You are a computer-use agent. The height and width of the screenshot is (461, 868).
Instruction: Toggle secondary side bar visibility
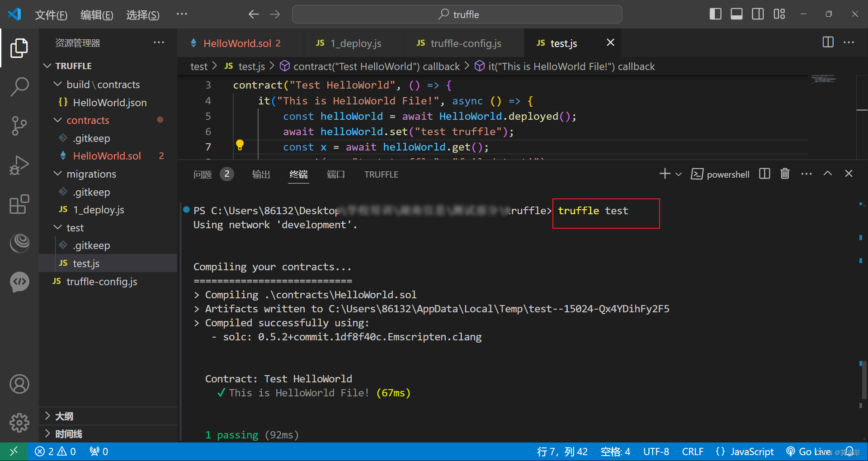pos(758,14)
